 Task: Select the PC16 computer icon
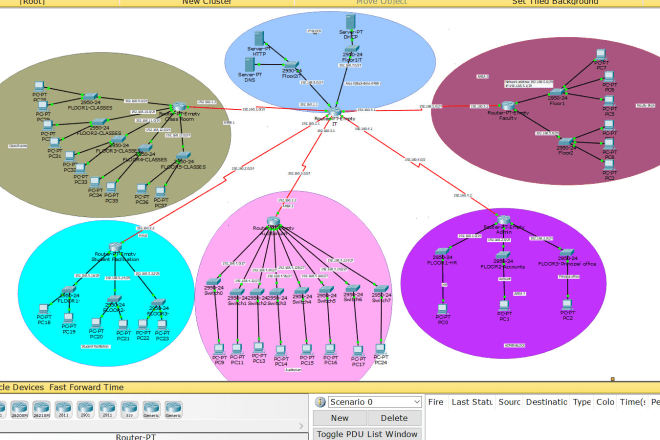click(330, 350)
